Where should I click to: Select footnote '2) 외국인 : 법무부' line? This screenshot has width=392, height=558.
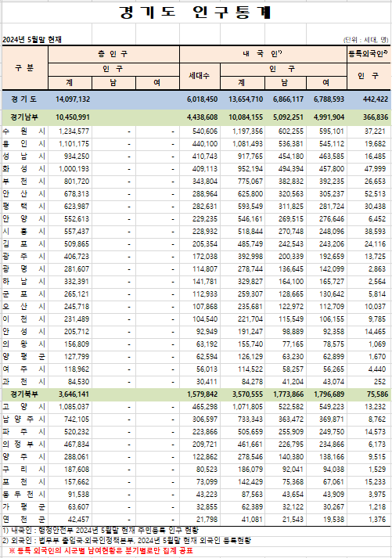coord(127,541)
